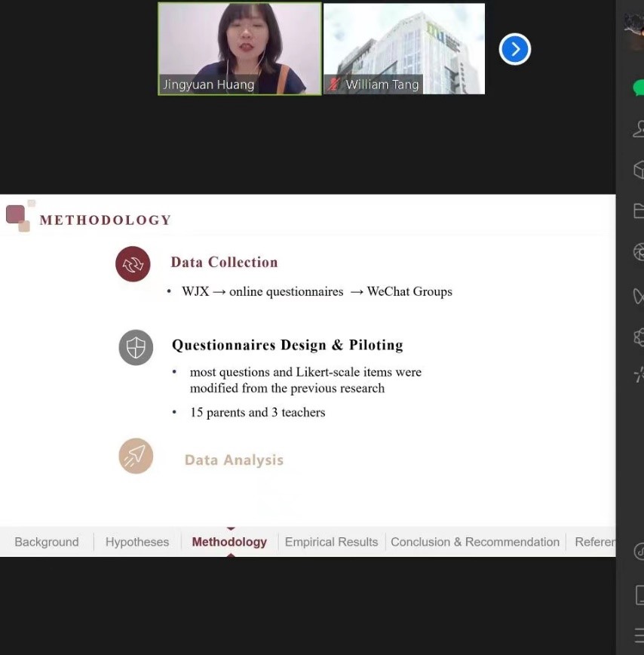644x655 pixels.
Task: Open the green chat icon in sidebar
Action: (x=639, y=88)
